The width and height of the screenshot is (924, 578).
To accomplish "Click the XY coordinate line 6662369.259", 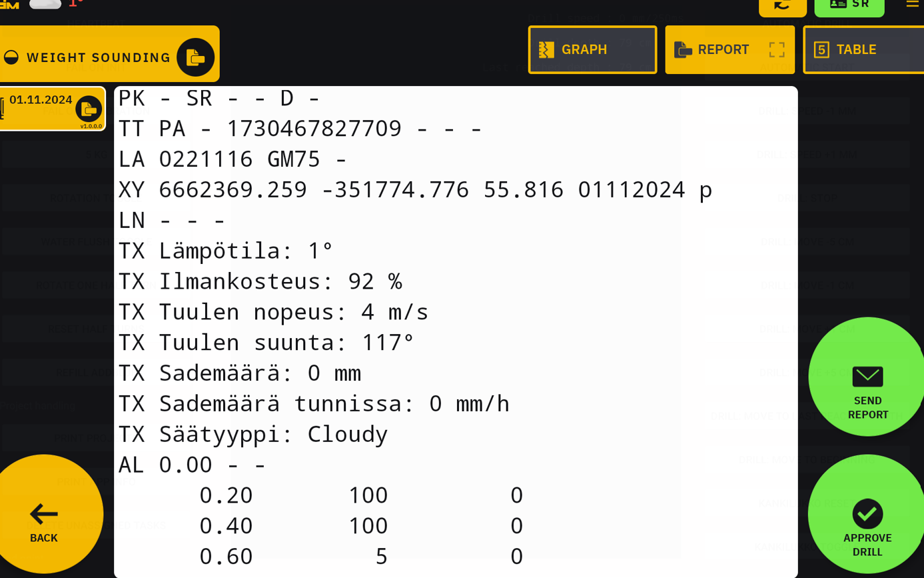I will tap(415, 190).
